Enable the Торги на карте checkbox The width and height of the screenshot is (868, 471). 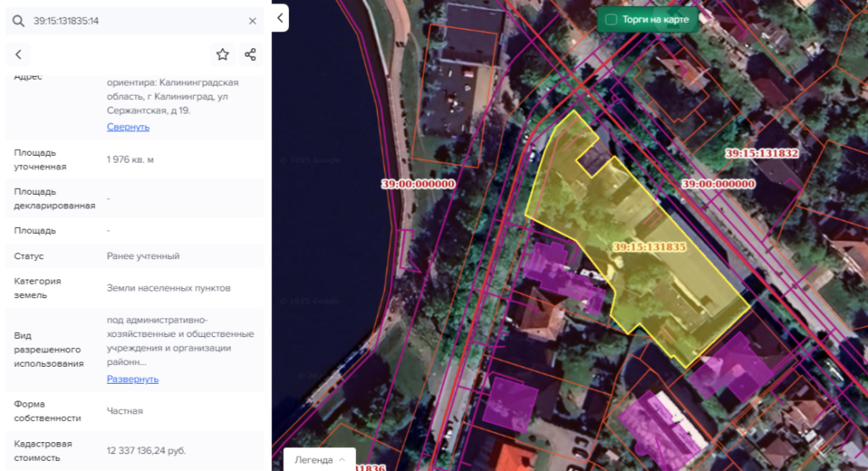(610, 19)
